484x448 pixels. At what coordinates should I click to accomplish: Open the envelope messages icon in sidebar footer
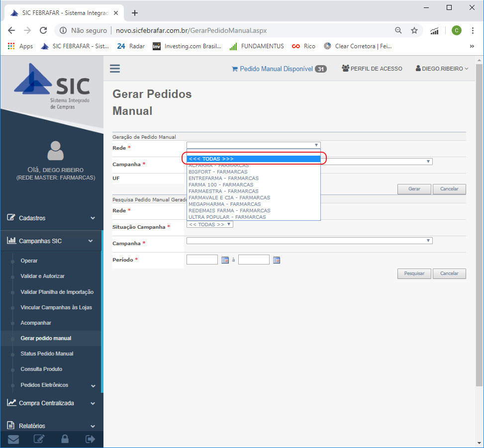click(13, 439)
